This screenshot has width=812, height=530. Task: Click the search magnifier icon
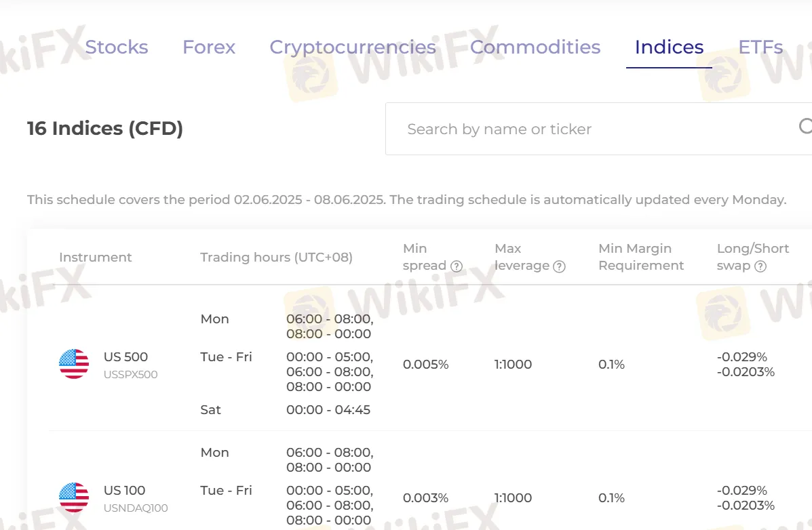(x=805, y=126)
